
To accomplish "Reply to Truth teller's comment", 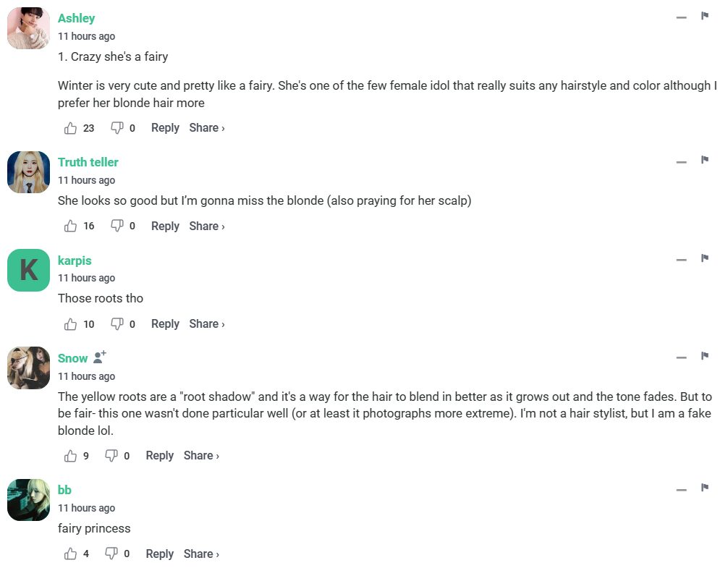I will [x=165, y=226].
